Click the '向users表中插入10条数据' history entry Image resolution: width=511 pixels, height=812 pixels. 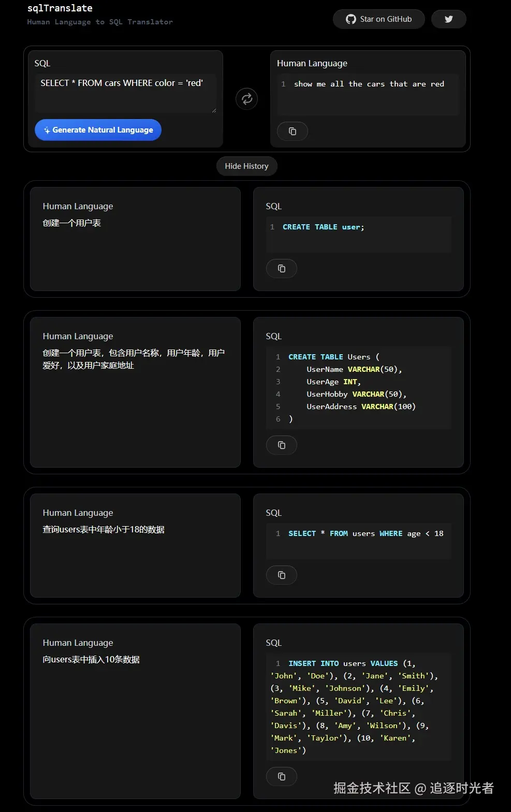click(91, 660)
